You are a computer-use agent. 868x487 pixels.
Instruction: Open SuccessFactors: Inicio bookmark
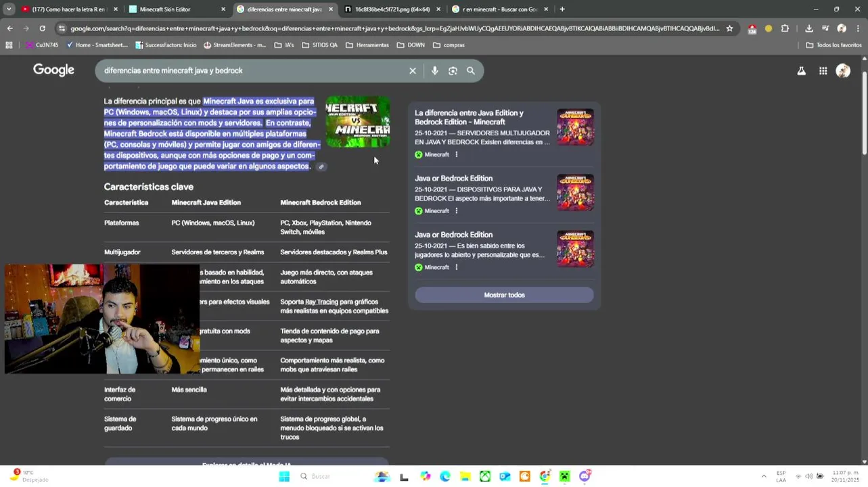166,45
